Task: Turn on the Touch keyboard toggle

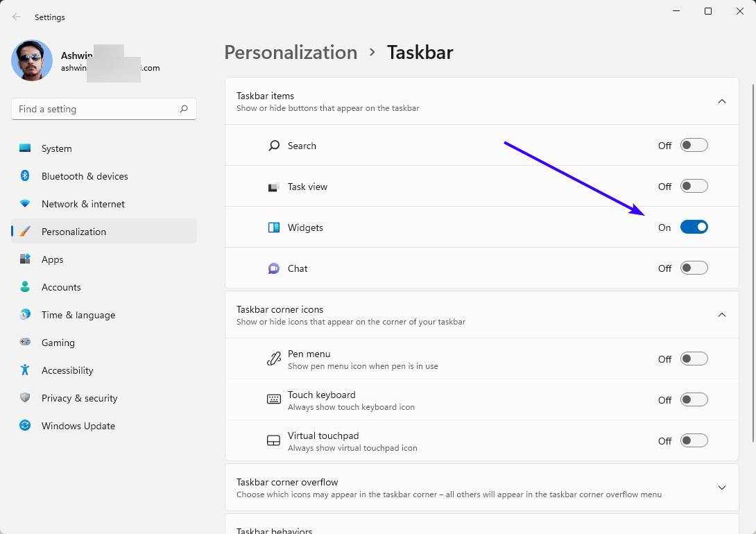Action: coord(694,399)
